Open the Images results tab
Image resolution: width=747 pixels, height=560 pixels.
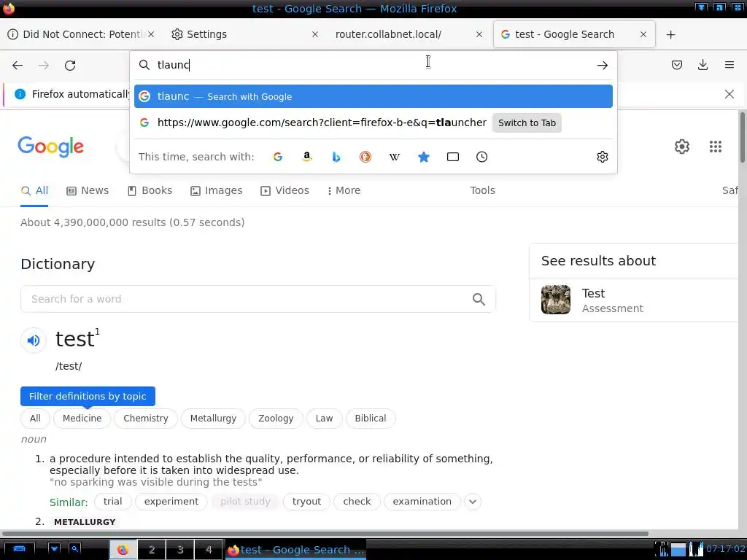click(216, 190)
